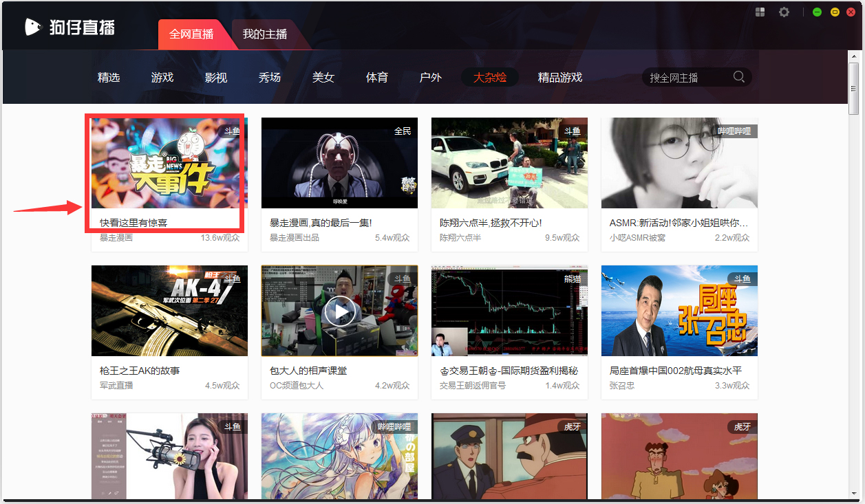Click the search magnifier icon
865x504 pixels.
pos(739,77)
